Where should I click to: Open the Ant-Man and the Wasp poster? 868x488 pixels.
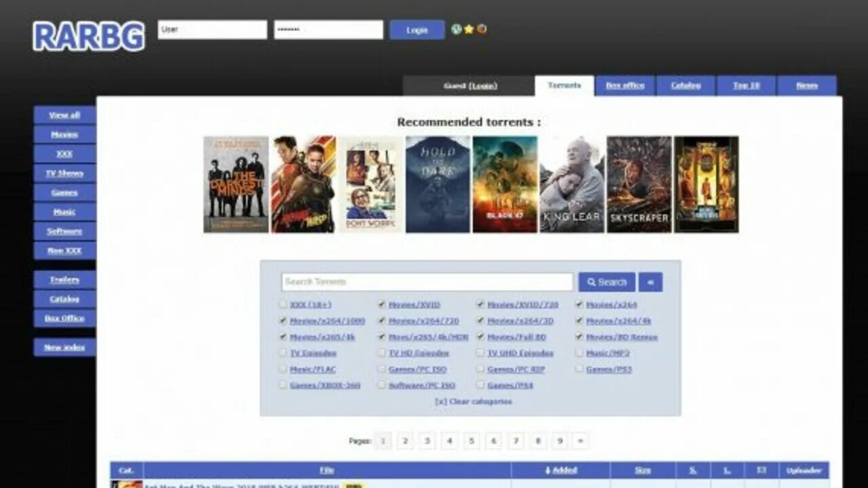pos(303,184)
